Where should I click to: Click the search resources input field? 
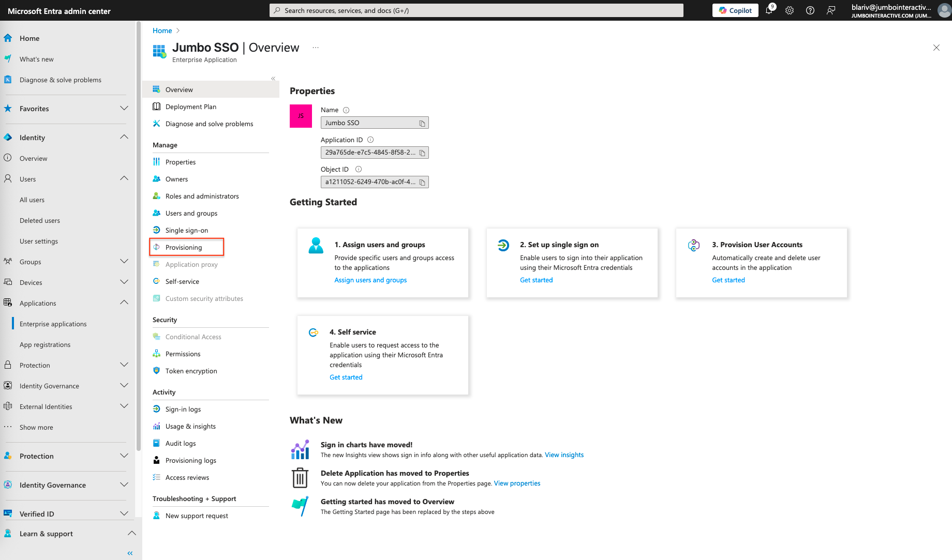476,10
